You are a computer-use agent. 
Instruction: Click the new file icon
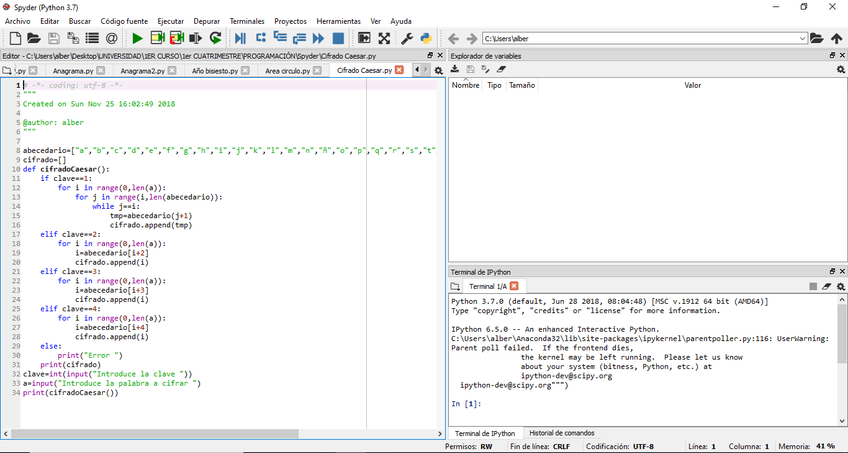14,39
